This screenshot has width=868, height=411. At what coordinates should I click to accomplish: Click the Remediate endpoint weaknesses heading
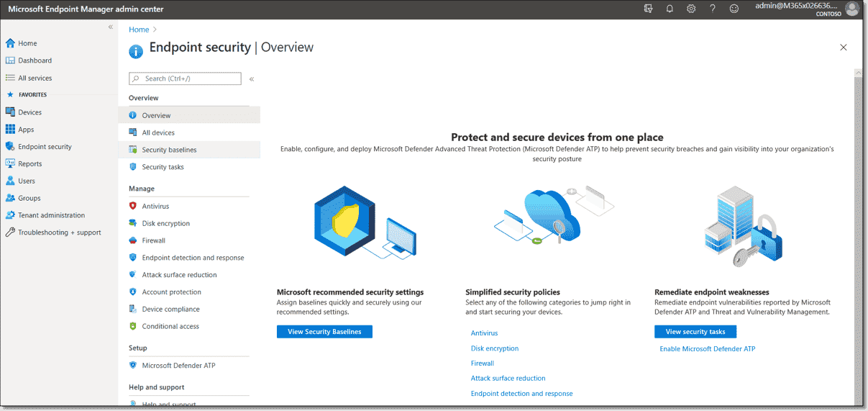click(x=712, y=292)
